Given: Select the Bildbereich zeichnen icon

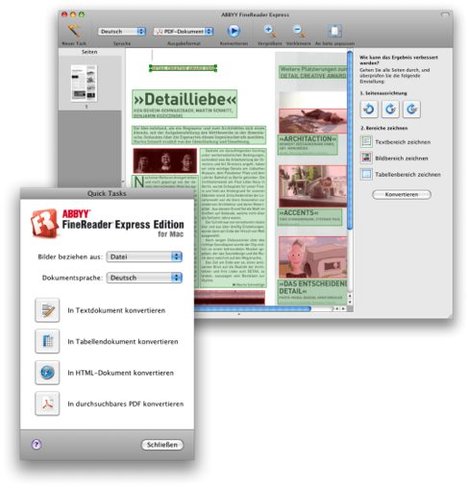Looking at the screenshot, I should tap(366, 158).
